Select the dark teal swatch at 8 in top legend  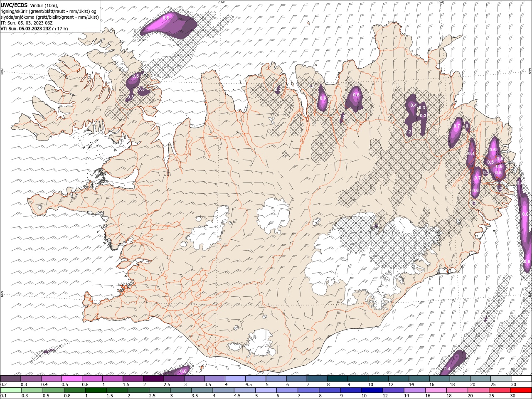[x=337, y=378]
